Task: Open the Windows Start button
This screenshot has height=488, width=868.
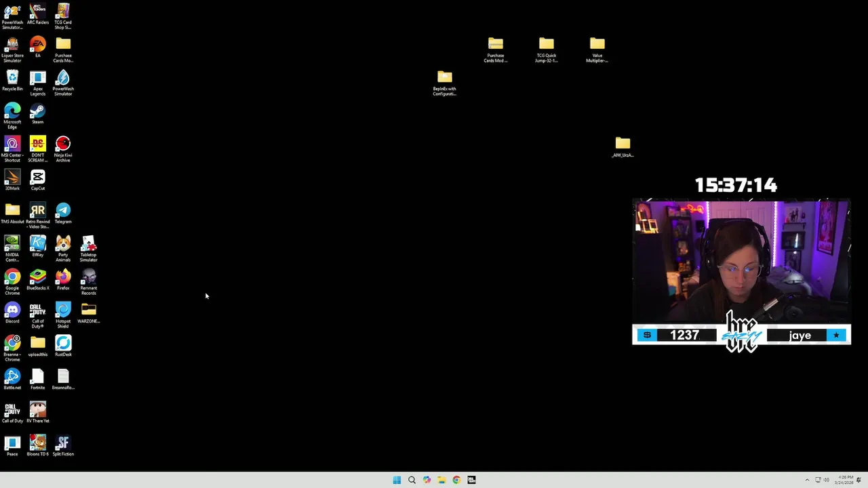Action: tap(397, 480)
